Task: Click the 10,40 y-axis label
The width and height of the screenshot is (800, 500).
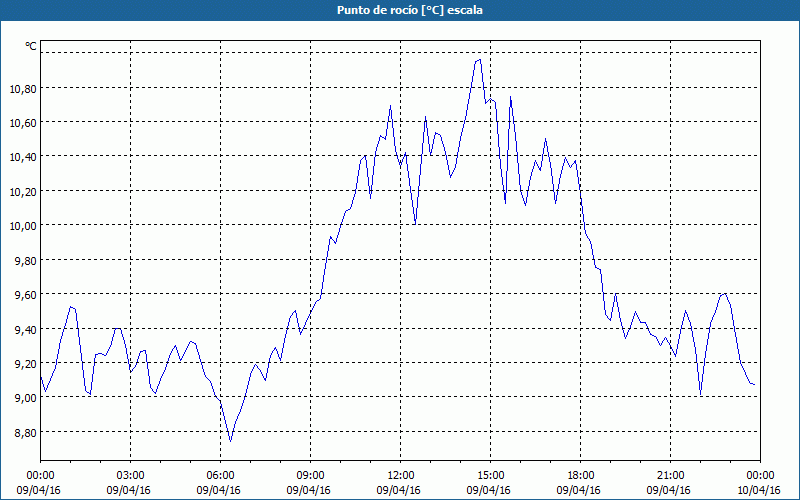Action: (x=23, y=157)
